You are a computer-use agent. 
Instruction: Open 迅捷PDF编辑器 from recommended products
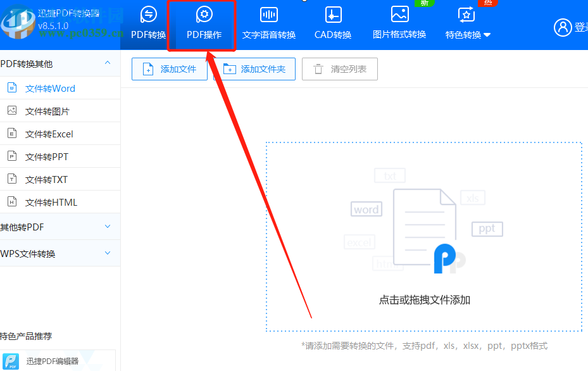coord(13,360)
